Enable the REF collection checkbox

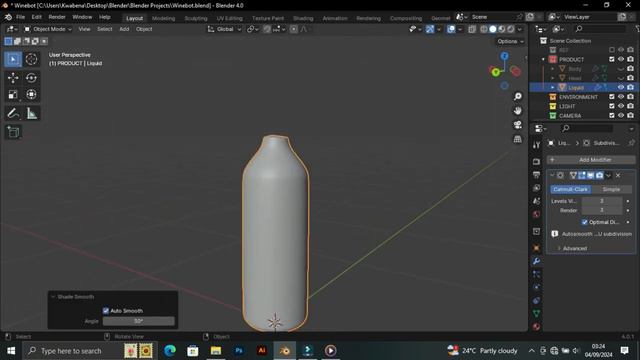coord(611,50)
